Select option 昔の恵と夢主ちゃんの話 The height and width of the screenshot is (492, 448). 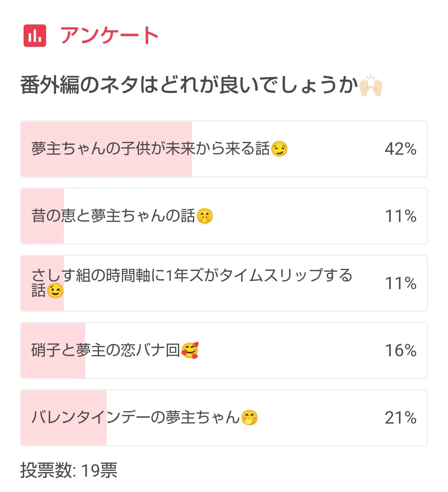pos(113,216)
